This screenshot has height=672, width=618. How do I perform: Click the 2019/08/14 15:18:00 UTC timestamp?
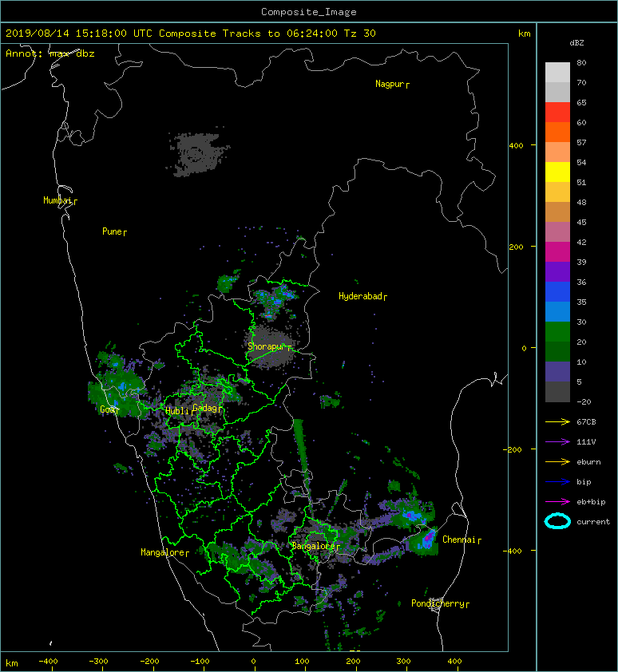[x=79, y=34]
